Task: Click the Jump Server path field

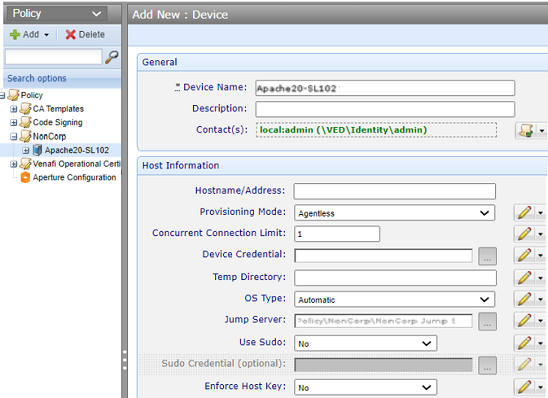Action: [x=383, y=321]
